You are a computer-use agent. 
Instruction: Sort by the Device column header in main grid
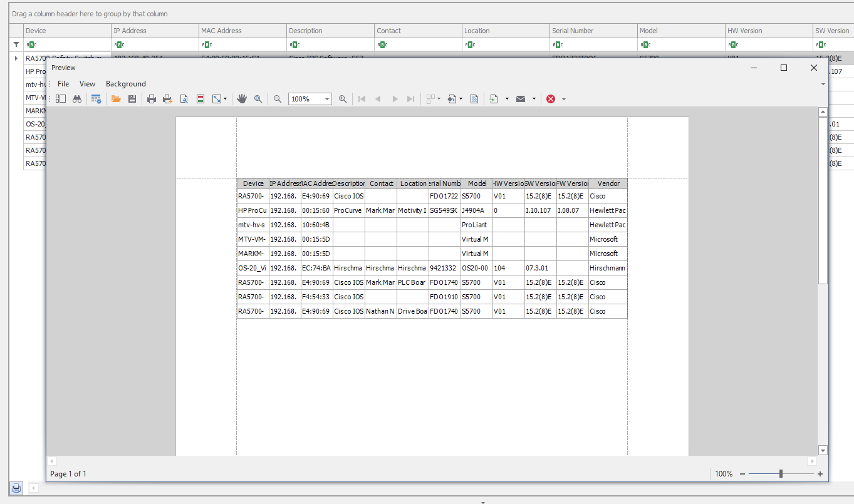[x=67, y=31]
